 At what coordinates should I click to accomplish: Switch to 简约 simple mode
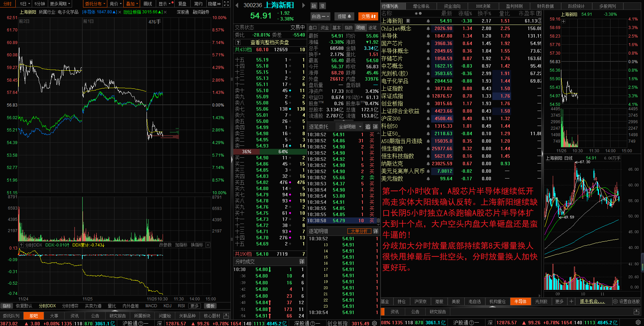click(198, 4)
